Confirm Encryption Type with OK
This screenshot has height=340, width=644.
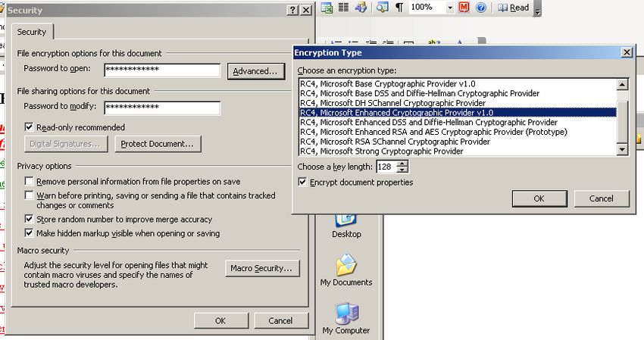click(x=539, y=198)
